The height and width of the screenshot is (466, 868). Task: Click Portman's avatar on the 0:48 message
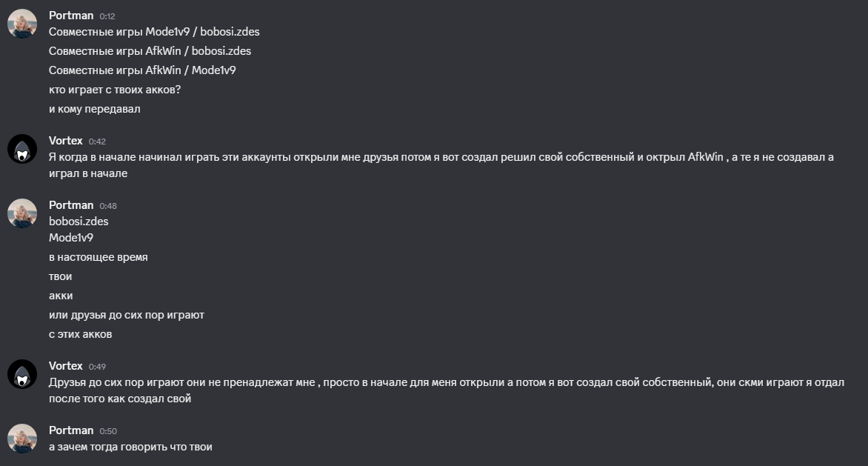[x=22, y=213]
